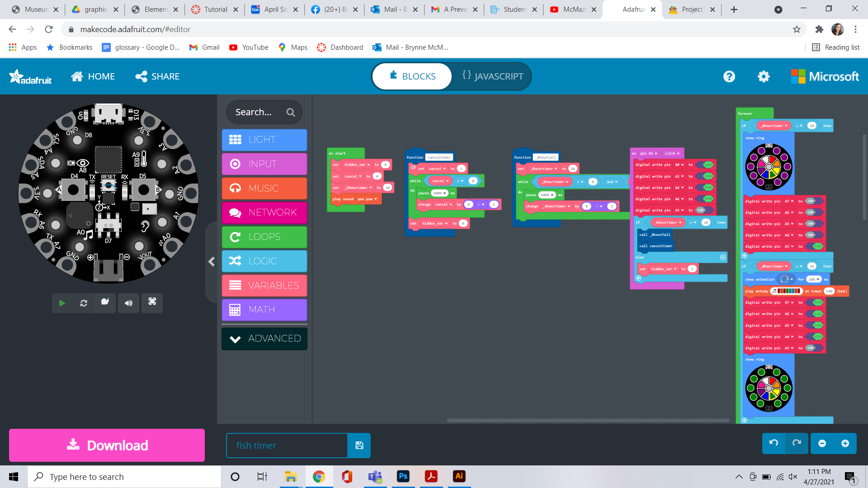Click inside the fish timer name field
868x488 pixels.
point(287,445)
